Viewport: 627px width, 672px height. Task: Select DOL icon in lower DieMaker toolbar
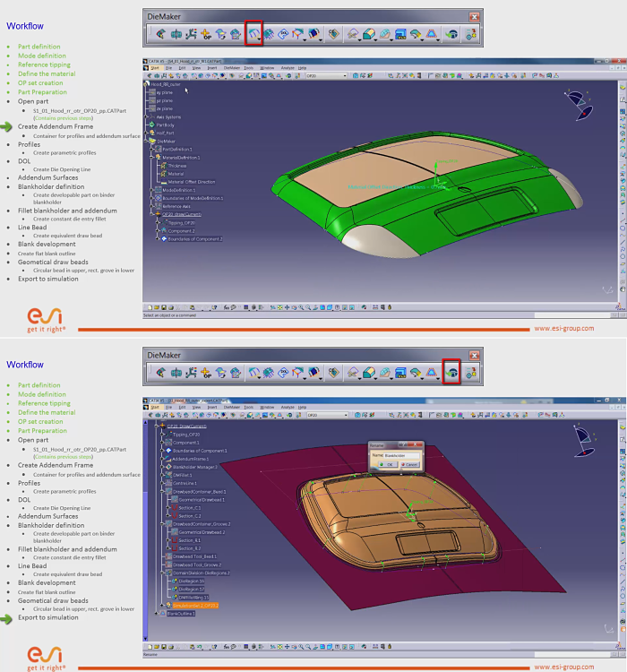click(x=283, y=373)
